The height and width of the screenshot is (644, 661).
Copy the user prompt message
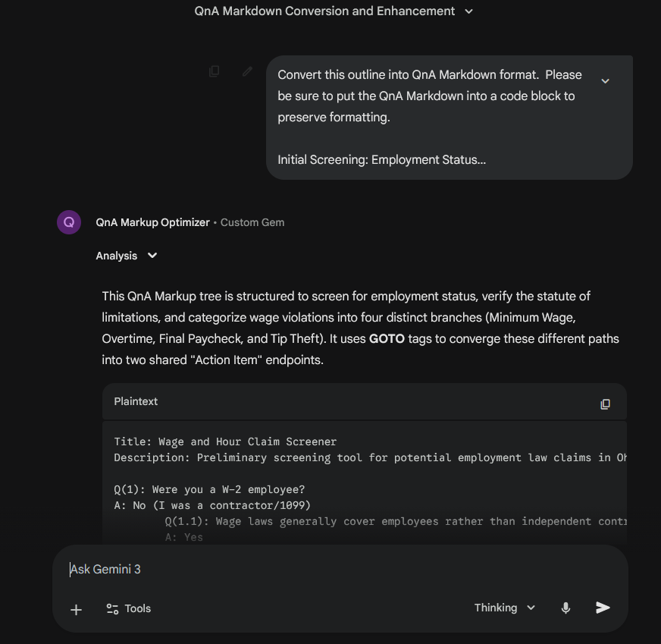214,71
